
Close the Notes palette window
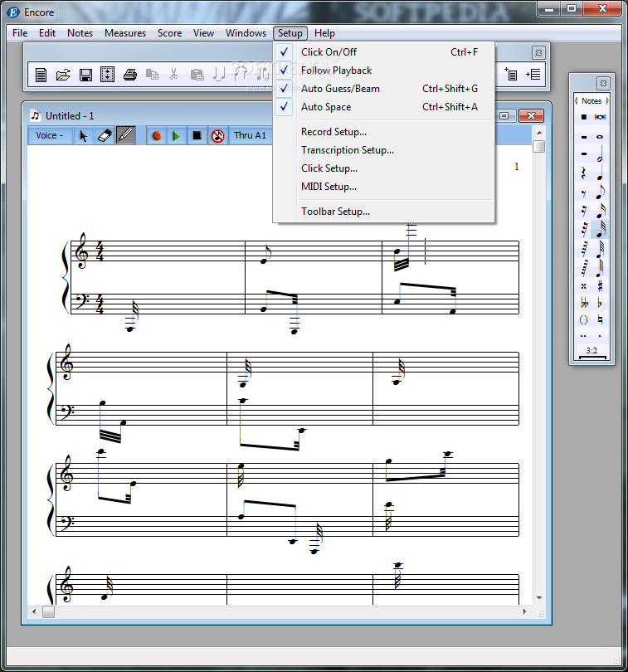[603, 83]
